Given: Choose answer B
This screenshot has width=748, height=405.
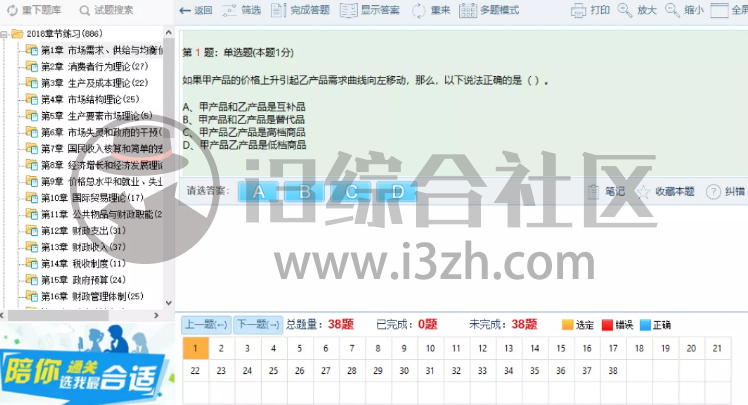Looking at the screenshot, I should (x=305, y=192).
